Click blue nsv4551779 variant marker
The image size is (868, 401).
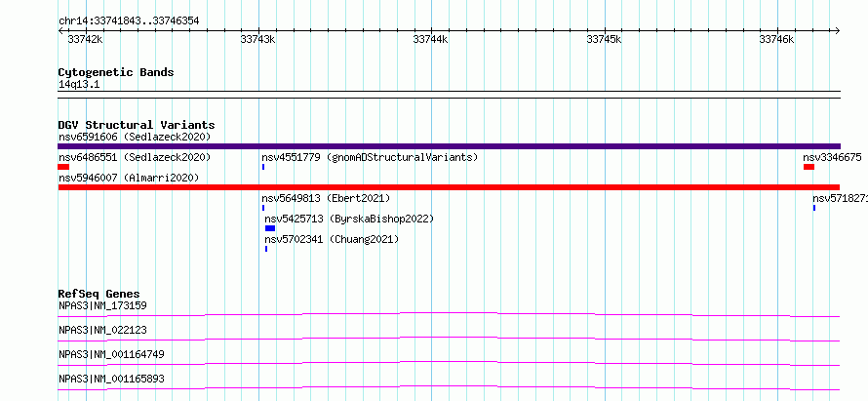[x=263, y=167]
